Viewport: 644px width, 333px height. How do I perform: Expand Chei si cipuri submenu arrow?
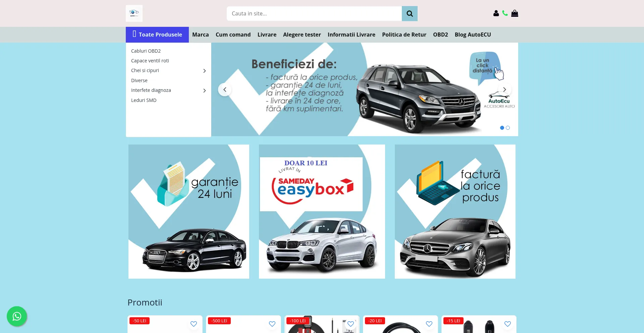click(x=204, y=71)
